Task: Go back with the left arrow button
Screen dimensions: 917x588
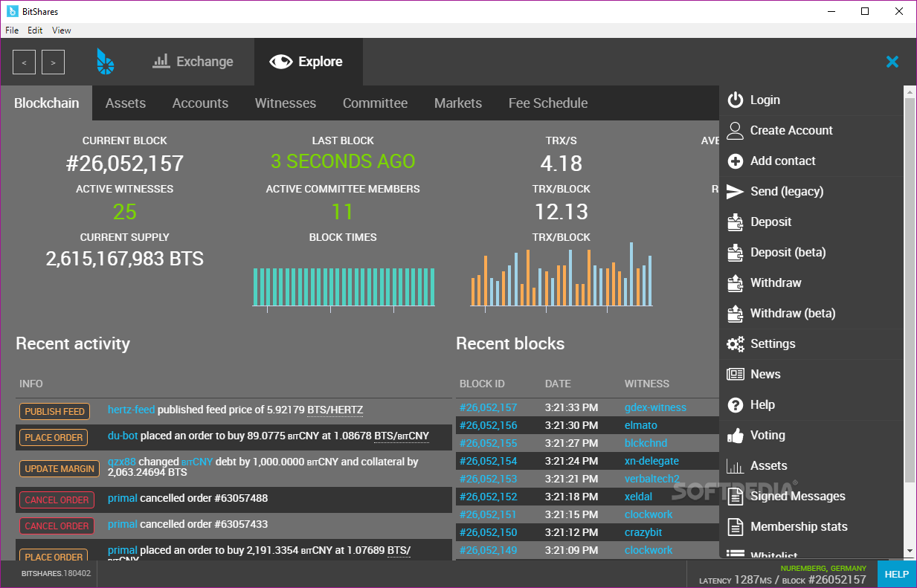Action: [24, 62]
